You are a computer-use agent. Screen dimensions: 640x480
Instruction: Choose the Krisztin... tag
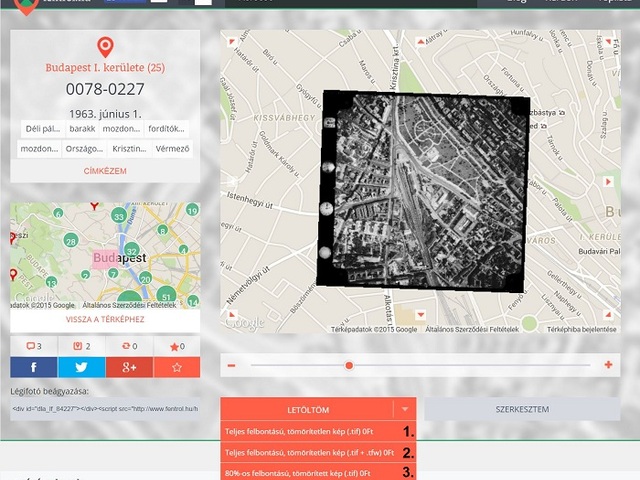coord(129,149)
